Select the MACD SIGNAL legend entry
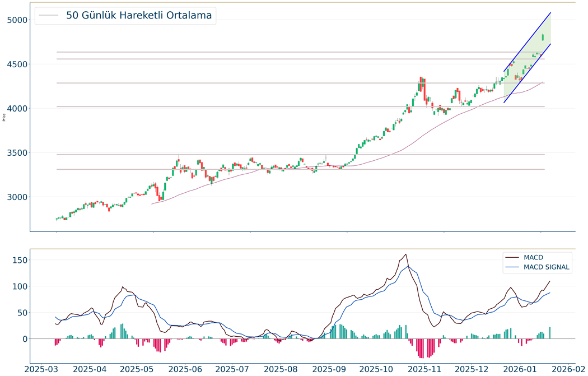The width and height of the screenshot is (588, 376). click(547, 267)
